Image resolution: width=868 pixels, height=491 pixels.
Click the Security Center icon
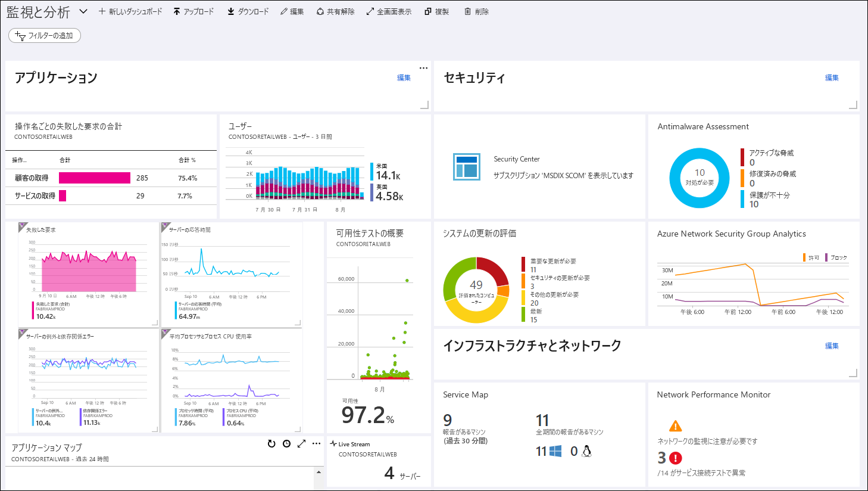click(x=466, y=166)
